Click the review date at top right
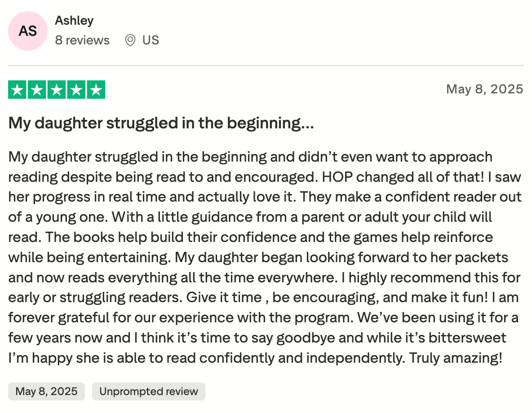The width and height of the screenshot is (532, 413). point(484,89)
